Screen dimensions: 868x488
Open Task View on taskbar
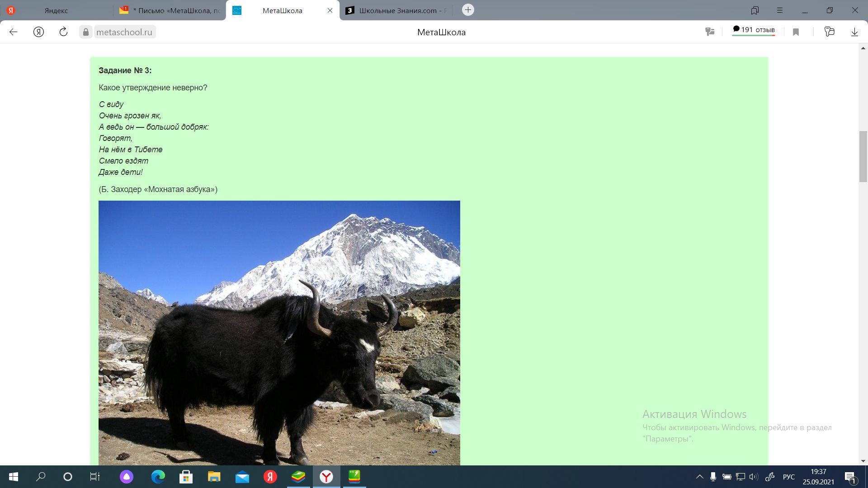pyautogui.click(x=94, y=477)
